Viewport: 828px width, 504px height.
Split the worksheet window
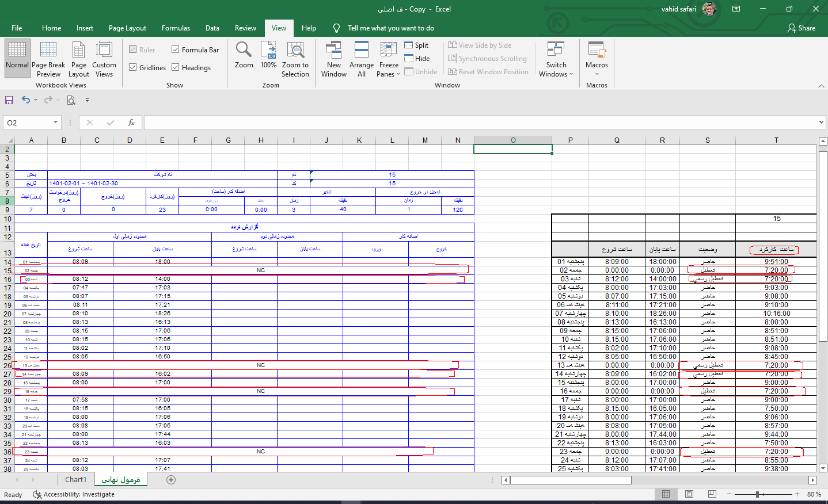[416, 45]
